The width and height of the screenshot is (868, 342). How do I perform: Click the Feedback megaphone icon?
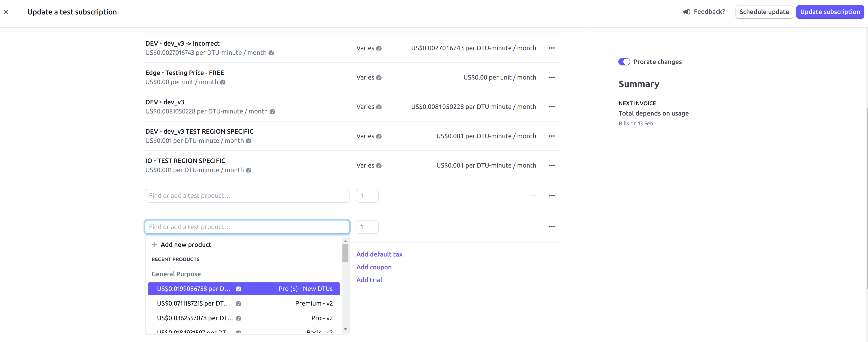coord(686,12)
